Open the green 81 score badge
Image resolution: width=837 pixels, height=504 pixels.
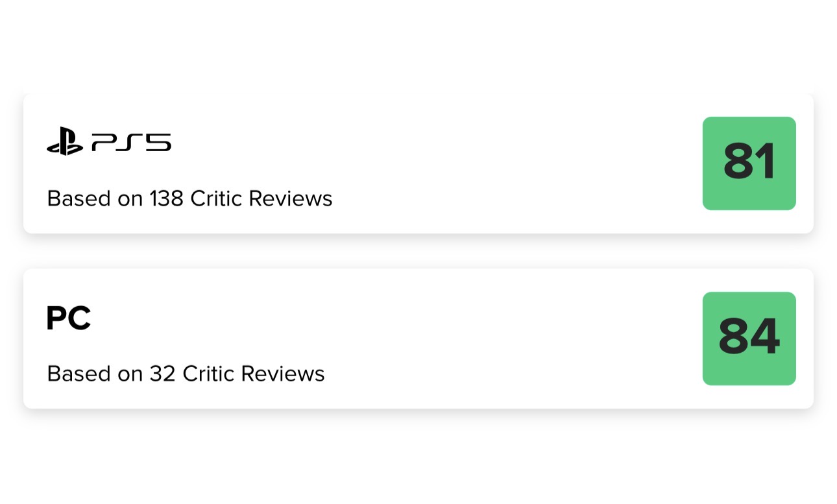pos(749,163)
